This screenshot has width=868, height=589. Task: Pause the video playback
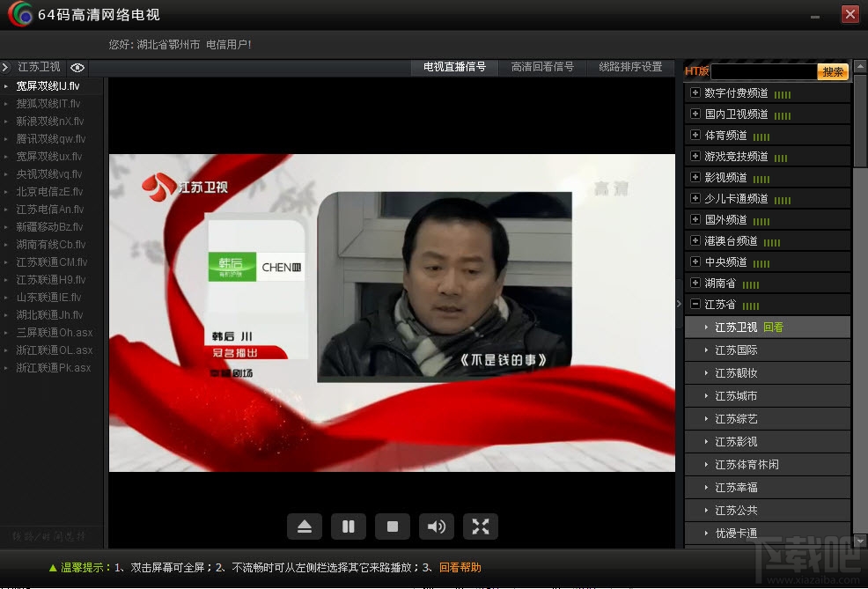(x=349, y=526)
